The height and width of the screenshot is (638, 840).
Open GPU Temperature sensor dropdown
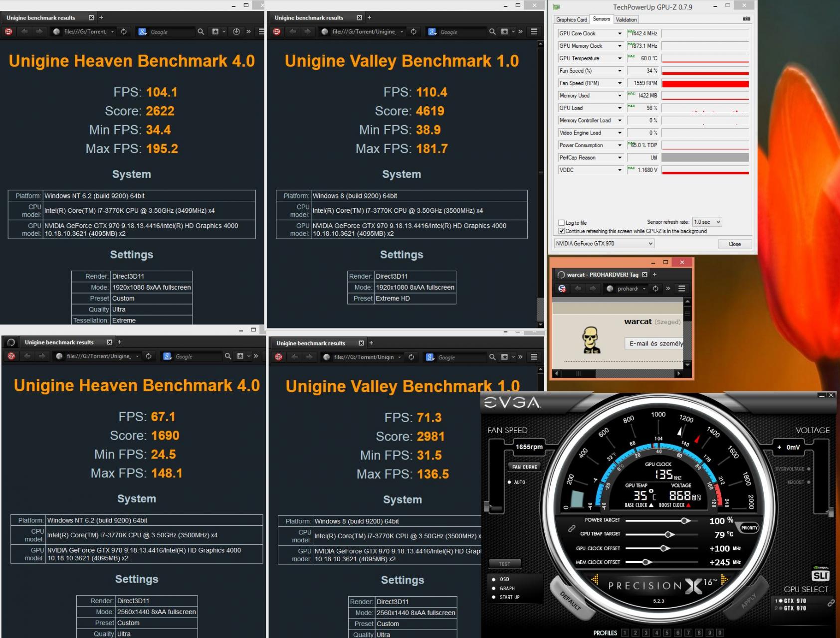620,58
